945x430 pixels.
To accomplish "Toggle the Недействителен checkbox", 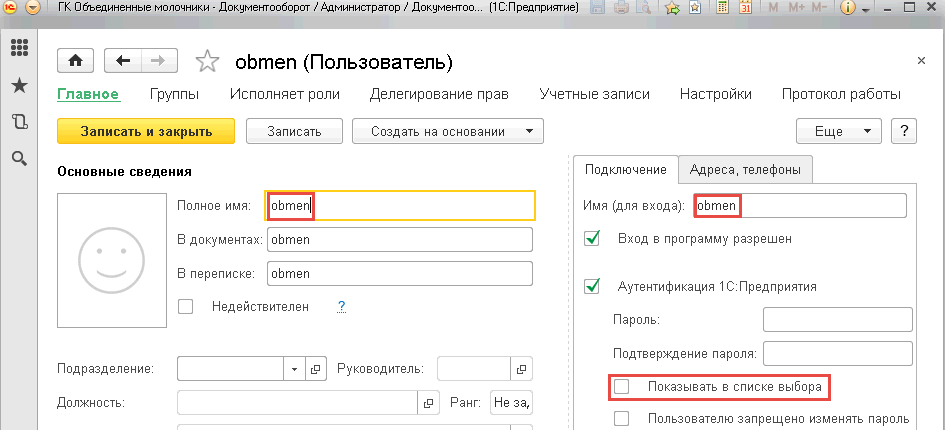I will [x=186, y=306].
